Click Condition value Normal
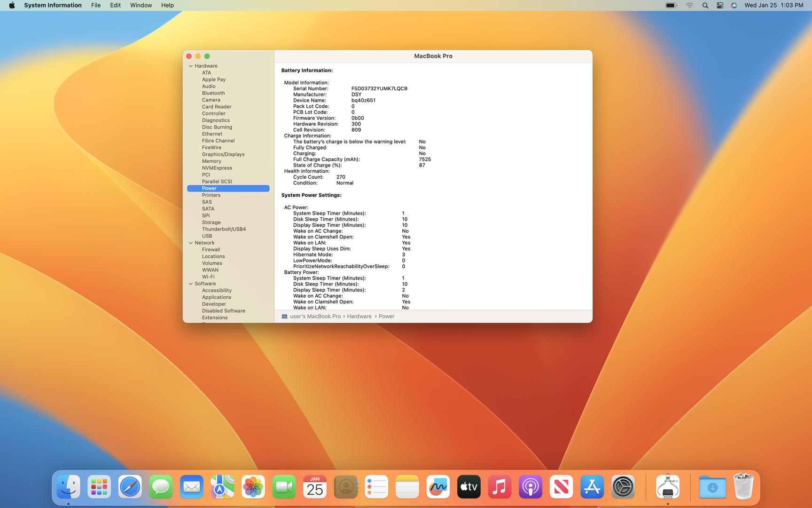The width and height of the screenshot is (812, 508). [345, 183]
